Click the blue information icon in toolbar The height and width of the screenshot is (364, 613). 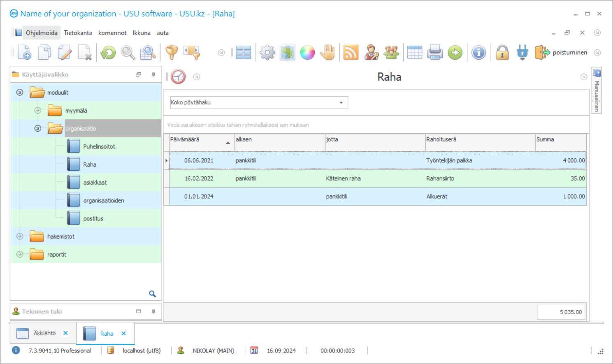point(478,53)
